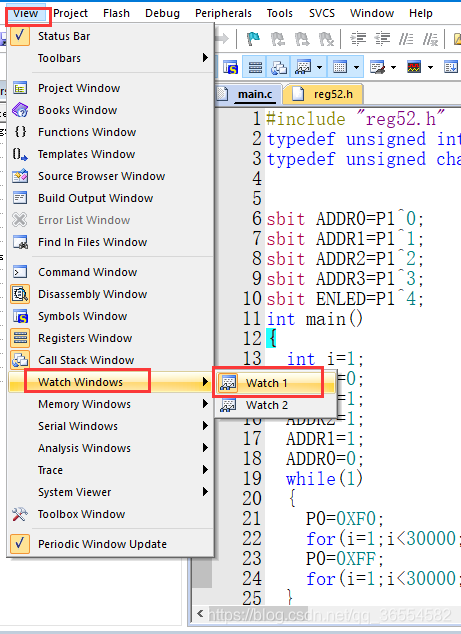Close the View menu via menu bar

[x=25, y=13]
